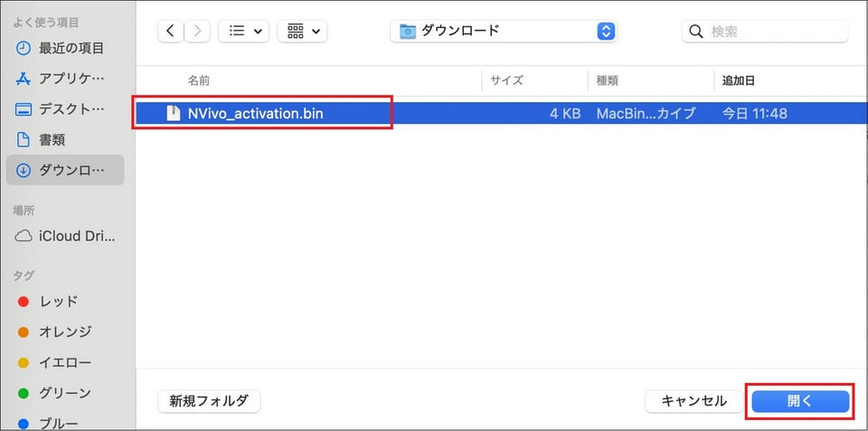The width and height of the screenshot is (868, 431).
Task: Select the レッド tag
Action: point(65,302)
